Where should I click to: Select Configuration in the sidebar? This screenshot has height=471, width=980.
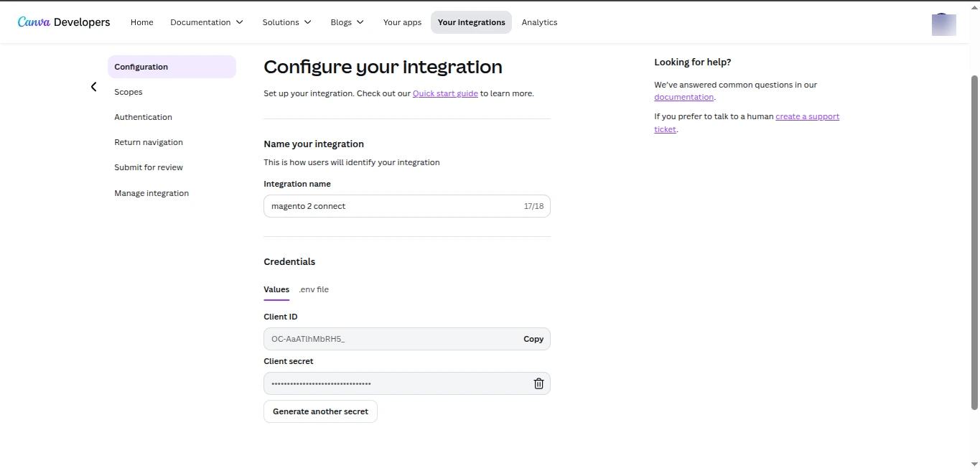tap(172, 67)
